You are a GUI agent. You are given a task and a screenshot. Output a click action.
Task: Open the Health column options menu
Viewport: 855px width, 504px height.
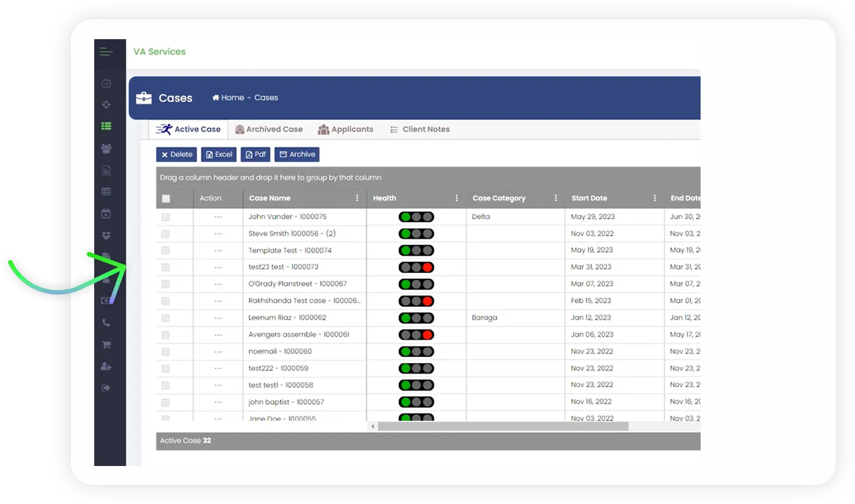pos(457,198)
